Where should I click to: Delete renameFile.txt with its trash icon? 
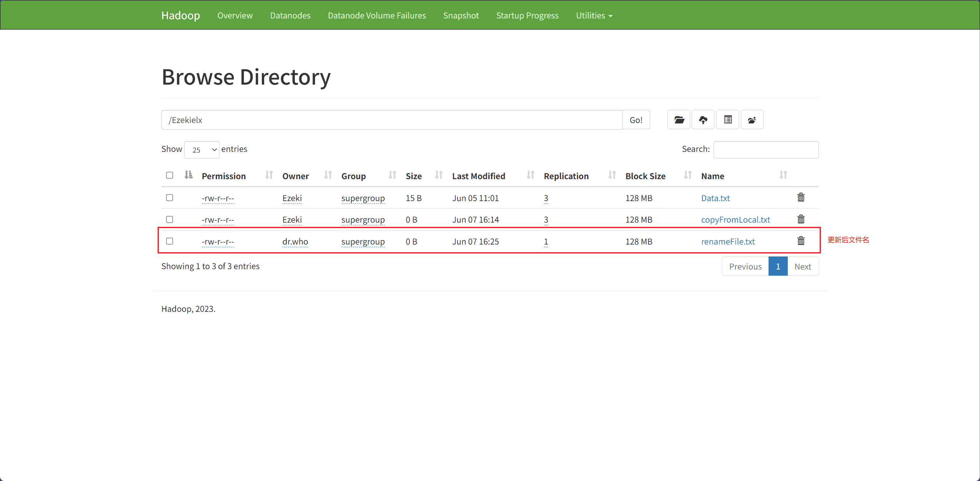(801, 241)
